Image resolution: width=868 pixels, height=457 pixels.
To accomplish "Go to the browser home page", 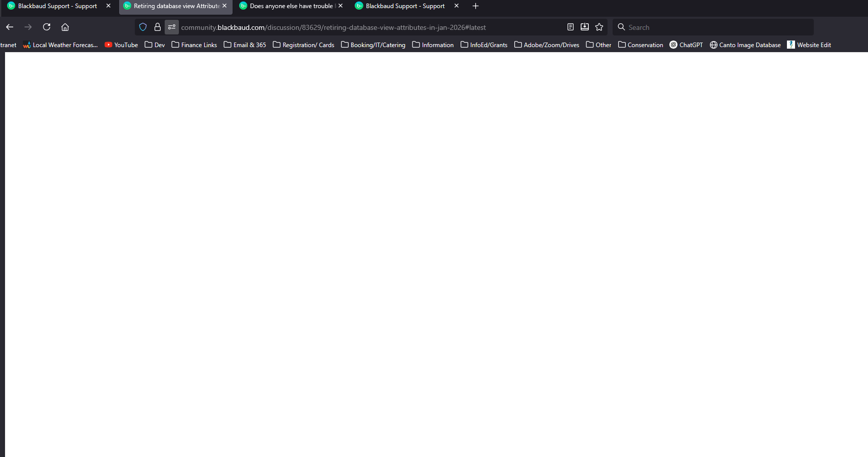I will [x=65, y=27].
